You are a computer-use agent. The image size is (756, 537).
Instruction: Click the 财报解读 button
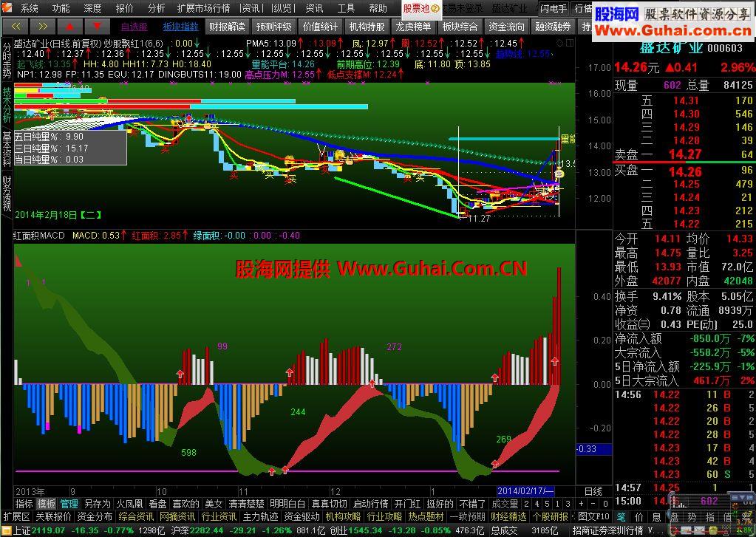tap(227, 27)
